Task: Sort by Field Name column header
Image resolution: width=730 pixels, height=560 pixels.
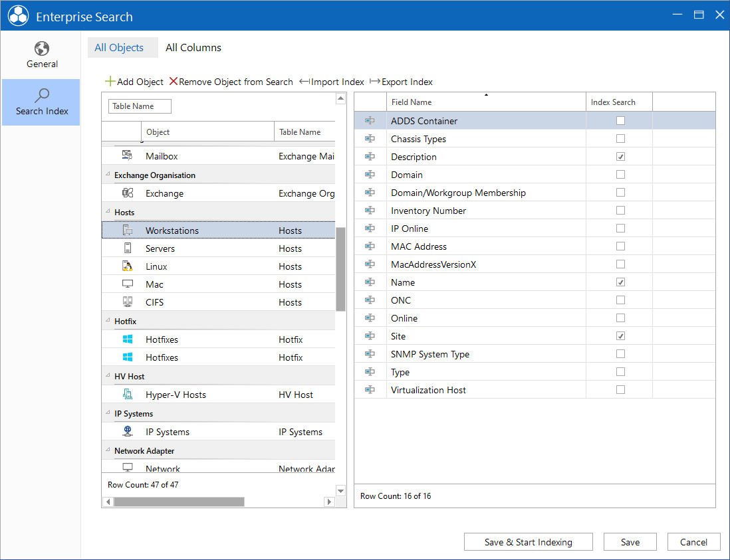Action: 486,102
